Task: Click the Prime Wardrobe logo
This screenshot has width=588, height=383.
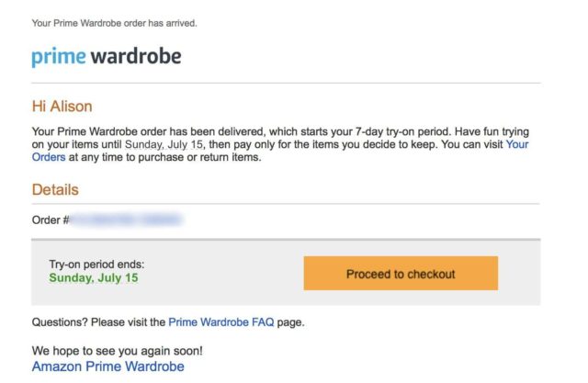Action: (x=107, y=57)
